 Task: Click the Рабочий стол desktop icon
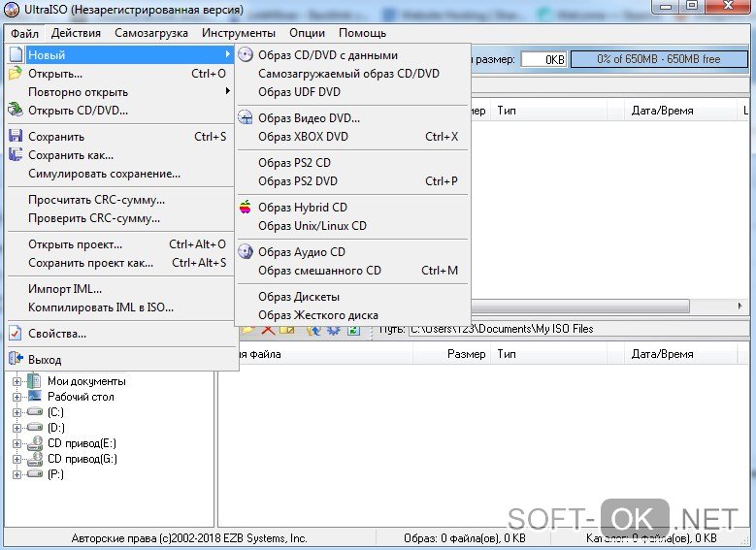click(x=34, y=396)
